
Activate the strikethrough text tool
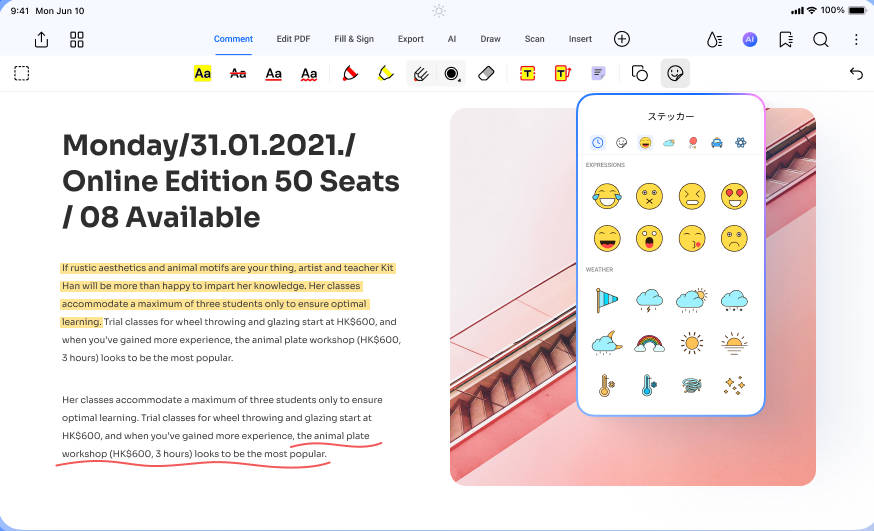238,73
